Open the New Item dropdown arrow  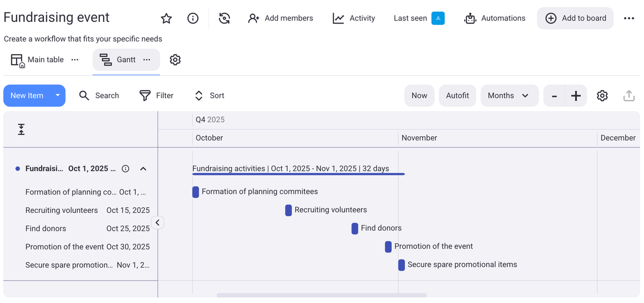coord(57,96)
